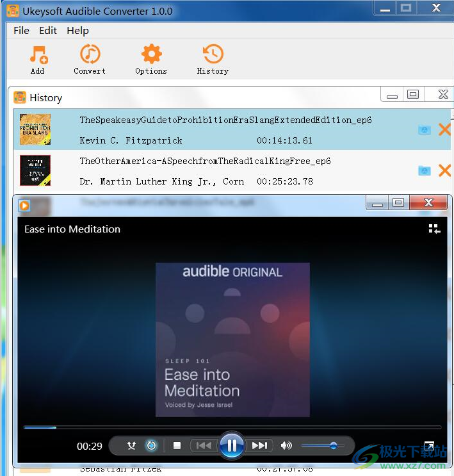Select the Prohibition Era Slang cover thumbnail
Image resolution: width=454 pixels, height=476 pixels.
point(35,129)
